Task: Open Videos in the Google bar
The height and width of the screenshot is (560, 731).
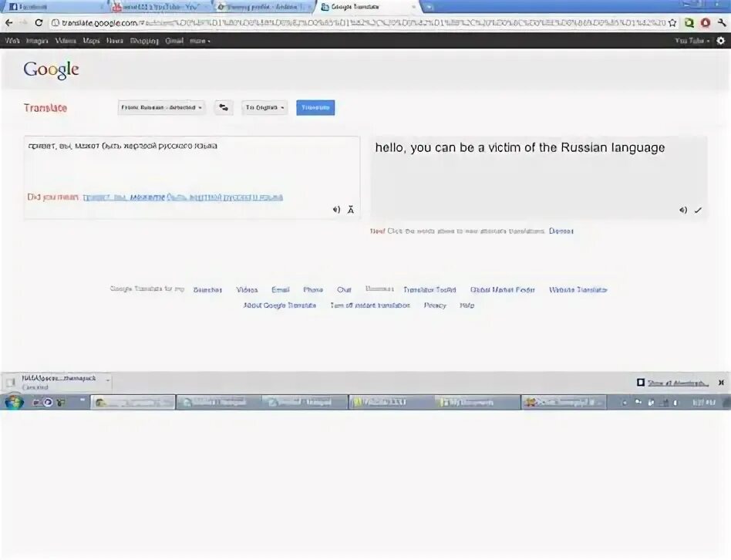Action: [66, 41]
